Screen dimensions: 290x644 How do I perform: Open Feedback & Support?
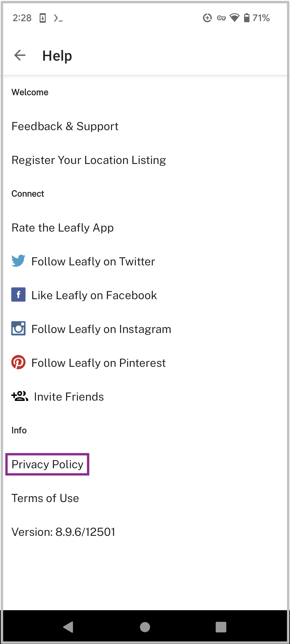65,126
